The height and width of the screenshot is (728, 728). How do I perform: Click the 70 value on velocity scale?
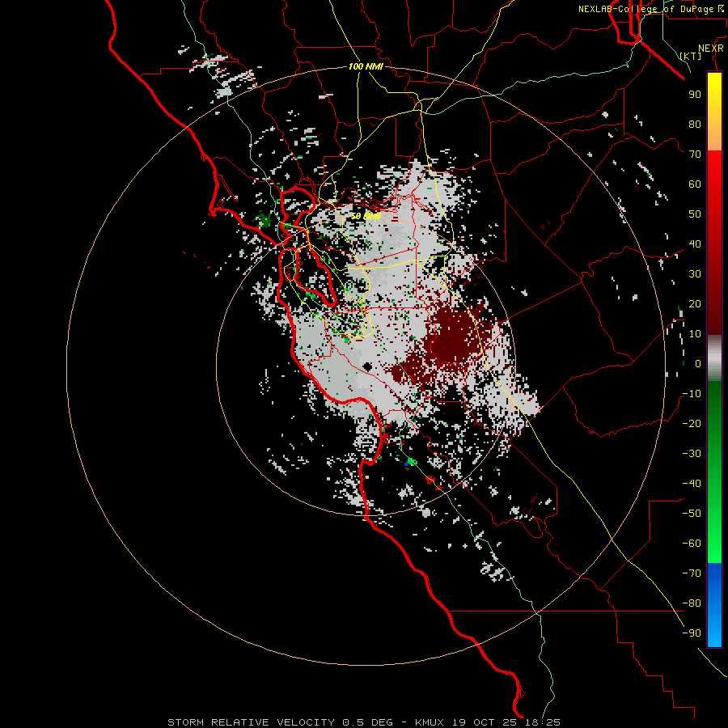coord(695,154)
